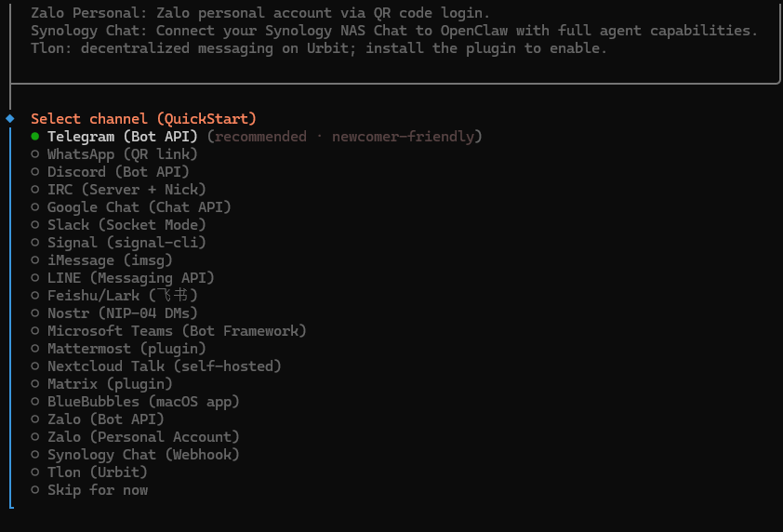Select the Telegram (Bot API) radio option
This screenshot has width=783, height=532.
[122, 137]
